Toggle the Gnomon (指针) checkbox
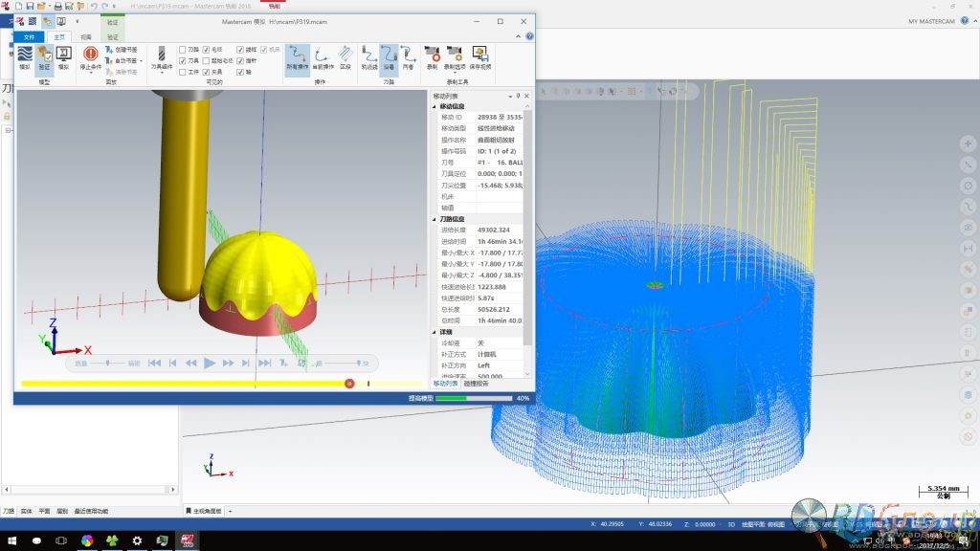Viewport: 980px width, 551px height. pos(240,60)
